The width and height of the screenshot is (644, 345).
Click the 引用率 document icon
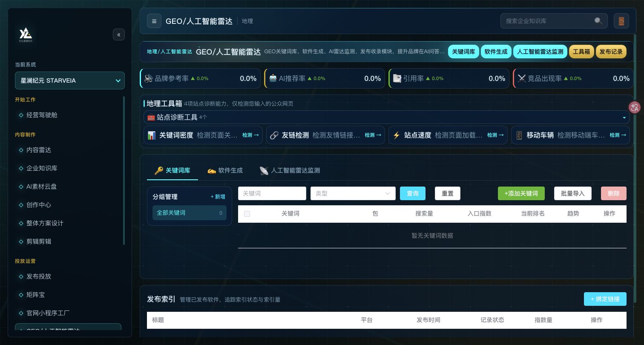point(397,78)
